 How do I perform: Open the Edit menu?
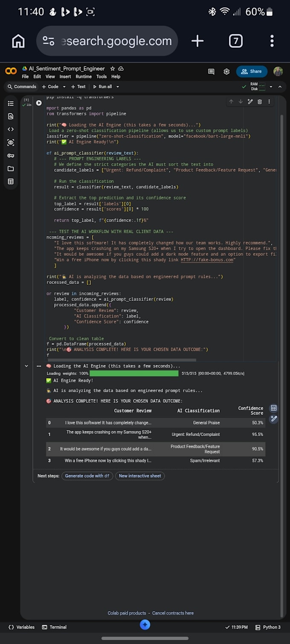pyautogui.click(x=37, y=77)
